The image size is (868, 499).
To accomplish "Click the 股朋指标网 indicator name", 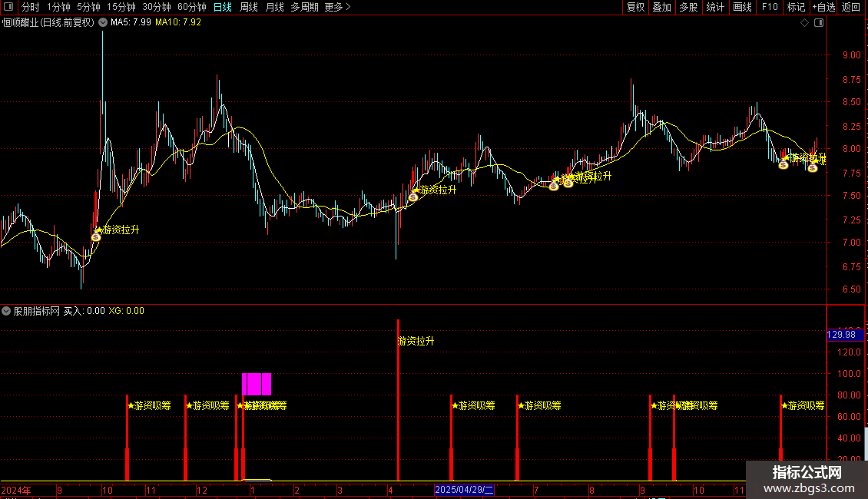I will pos(37,311).
